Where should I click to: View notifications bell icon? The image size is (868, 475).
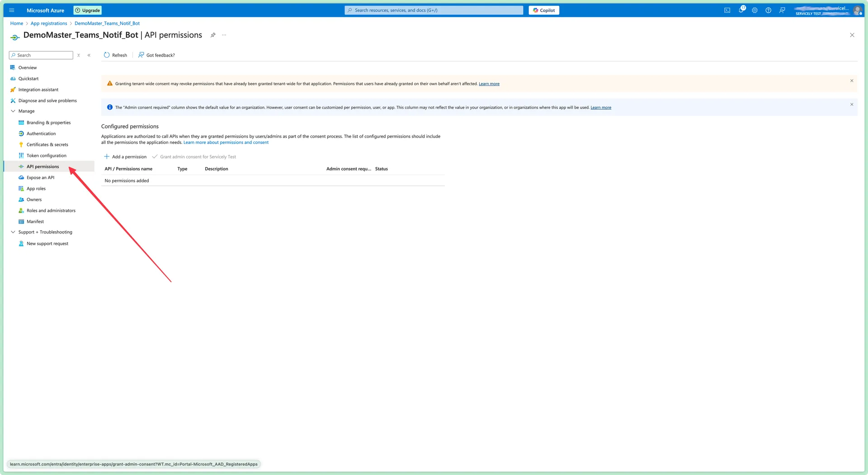point(741,10)
